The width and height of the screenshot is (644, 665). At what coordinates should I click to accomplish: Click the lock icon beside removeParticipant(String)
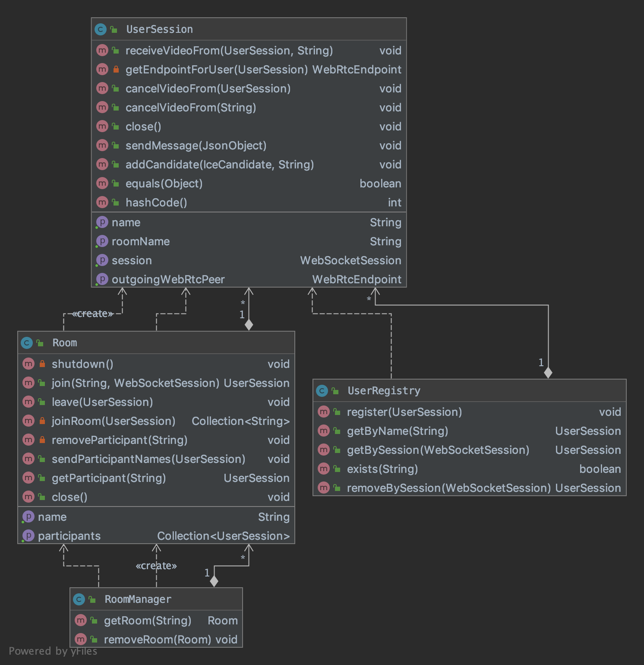(x=42, y=440)
